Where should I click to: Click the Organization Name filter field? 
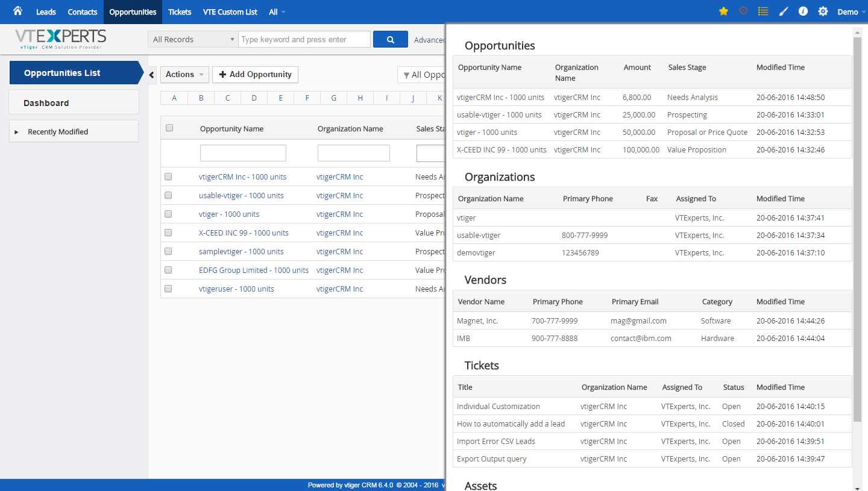[x=354, y=153]
